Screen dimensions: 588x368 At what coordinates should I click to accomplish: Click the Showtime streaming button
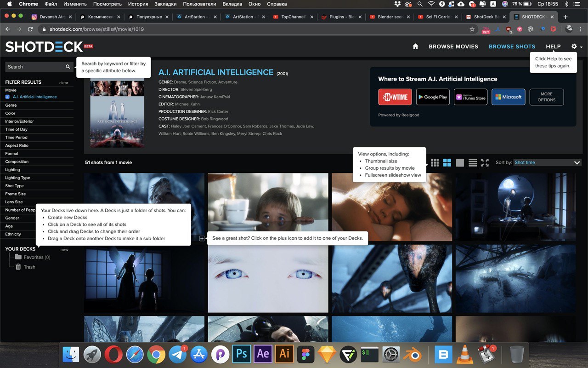[395, 97]
